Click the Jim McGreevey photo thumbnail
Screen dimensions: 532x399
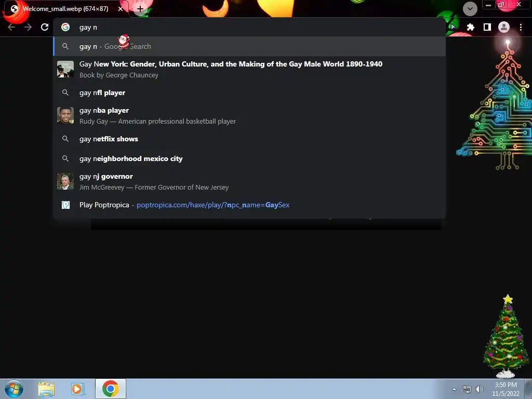point(65,181)
